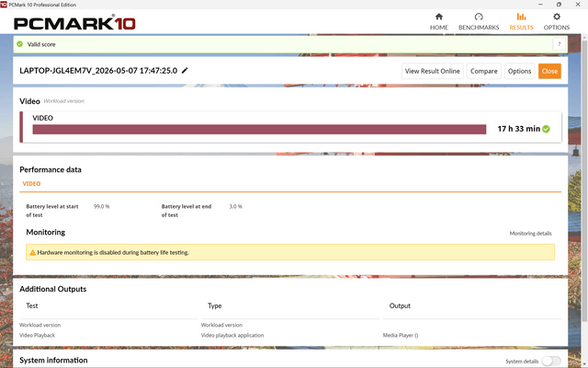Image resolution: width=588 pixels, height=368 pixels.
Task: Click the Hardware monitoring is disabled notice text
Action: tap(113, 252)
